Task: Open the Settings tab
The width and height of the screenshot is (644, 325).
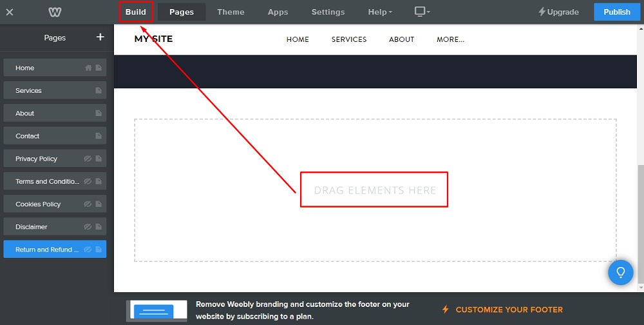Action: click(x=328, y=12)
